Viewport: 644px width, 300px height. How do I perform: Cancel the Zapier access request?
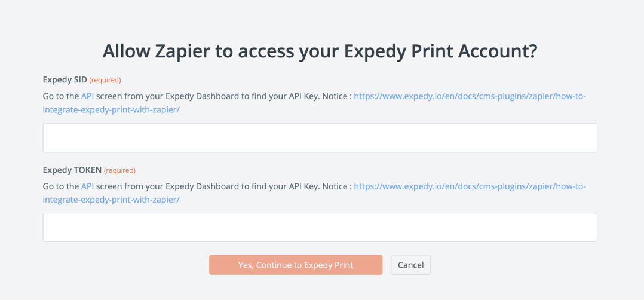[410, 265]
